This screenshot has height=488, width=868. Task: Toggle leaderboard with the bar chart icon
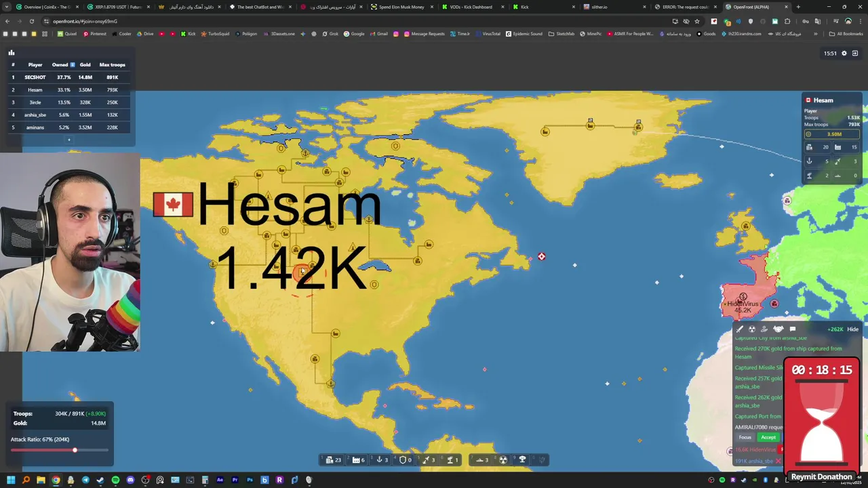coord(12,52)
